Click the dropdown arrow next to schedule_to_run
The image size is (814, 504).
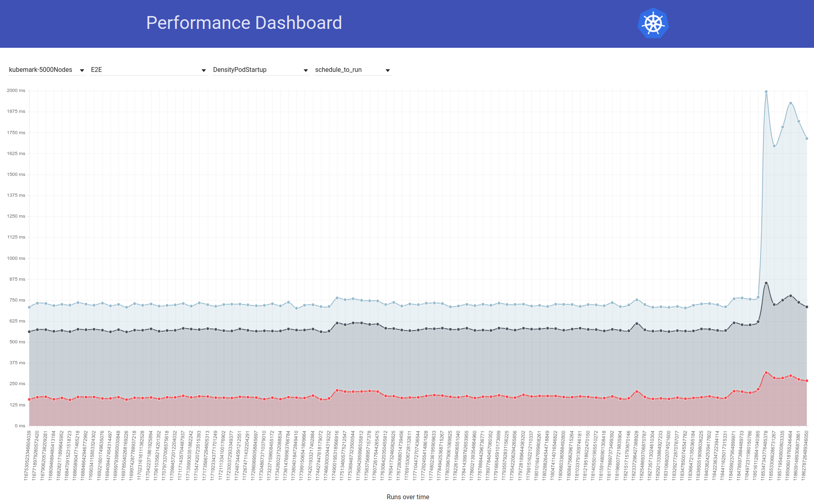pyautogui.click(x=387, y=70)
